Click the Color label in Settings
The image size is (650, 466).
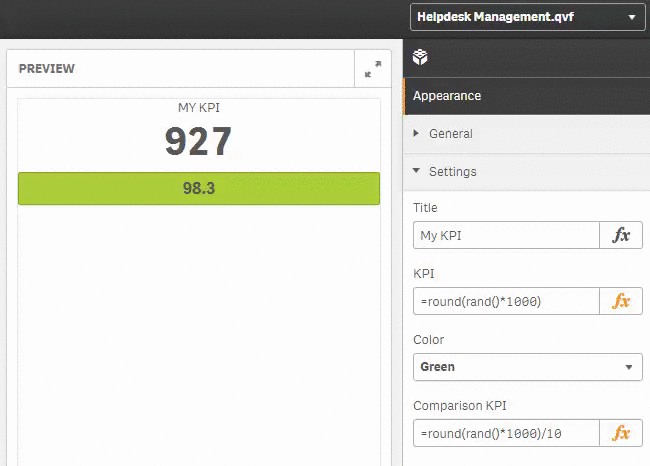[428, 340]
